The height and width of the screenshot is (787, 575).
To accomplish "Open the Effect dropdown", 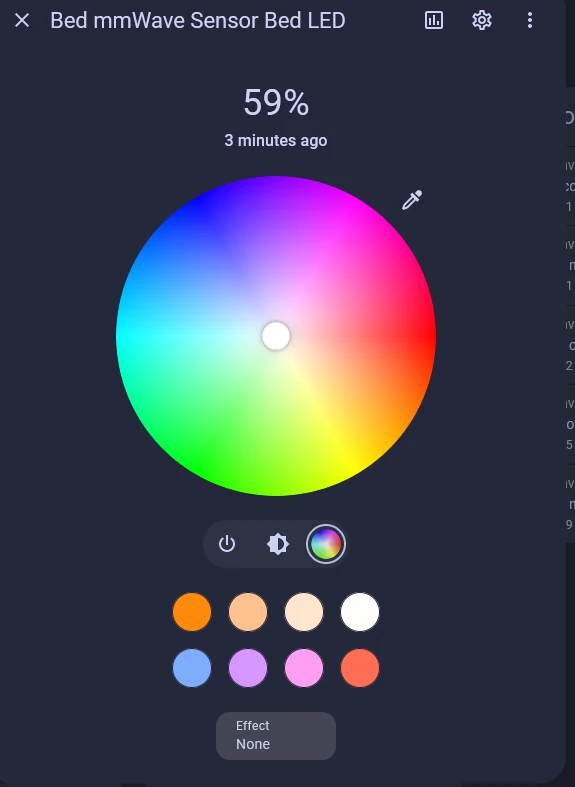I will pos(276,736).
